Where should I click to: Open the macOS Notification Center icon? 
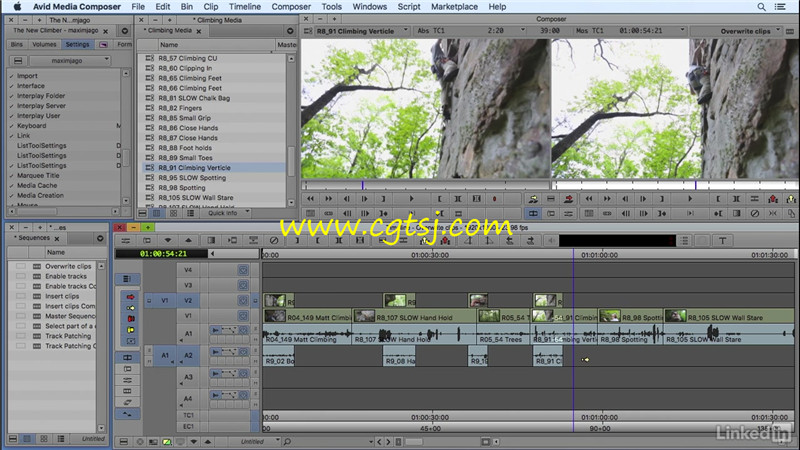(780, 7)
